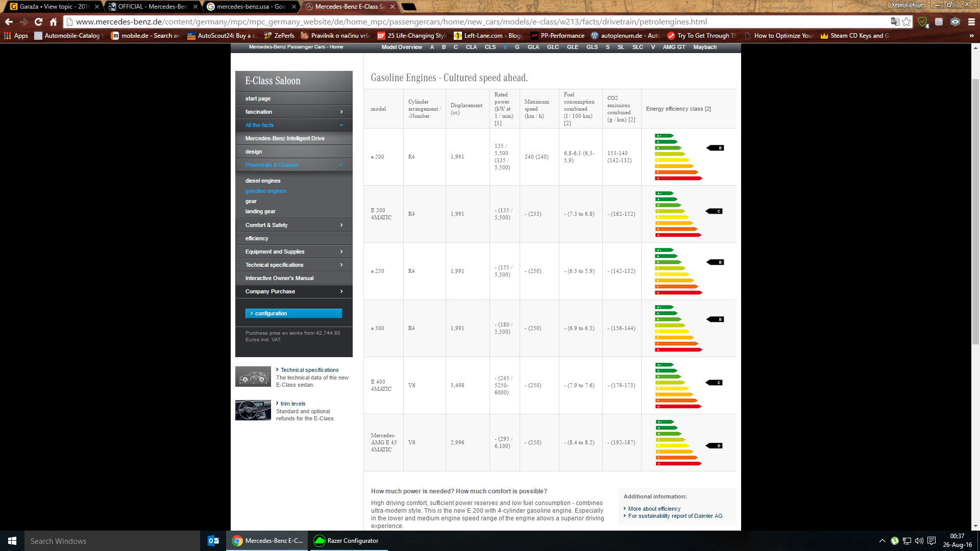Open the ZePerfs bookmark

[279, 36]
